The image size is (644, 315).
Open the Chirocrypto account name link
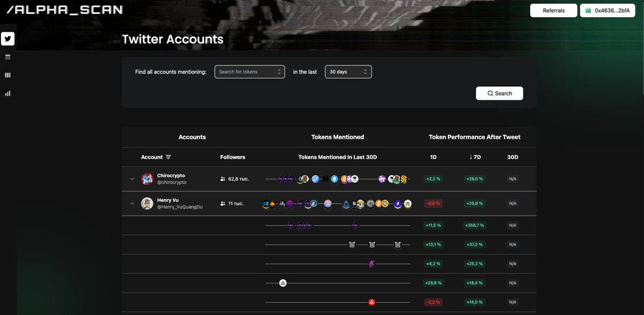pyautogui.click(x=171, y=175)
